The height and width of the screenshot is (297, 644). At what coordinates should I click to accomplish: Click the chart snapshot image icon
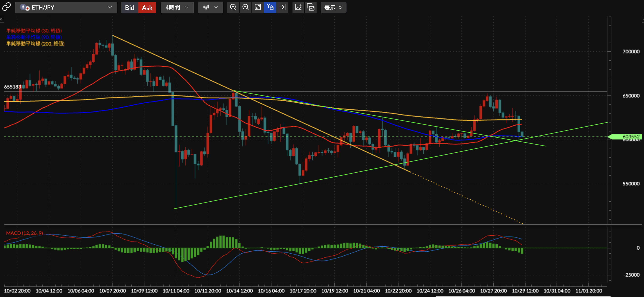pos(311,7)
